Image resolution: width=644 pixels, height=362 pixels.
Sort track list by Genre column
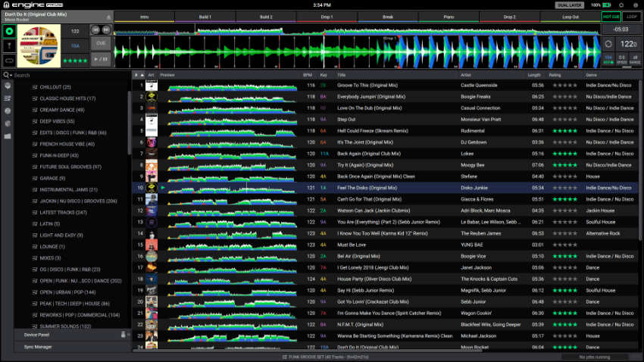point(592,75)
